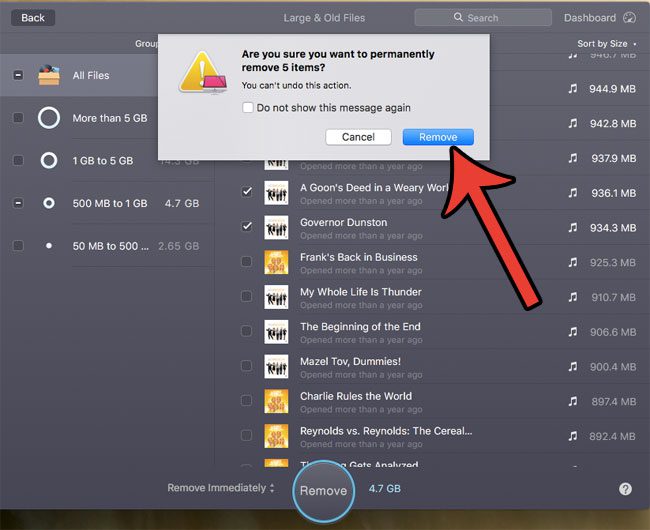Click the 934.3 MB size value
The height and width of the screenshot is (530, 650).
coord(613,228)
